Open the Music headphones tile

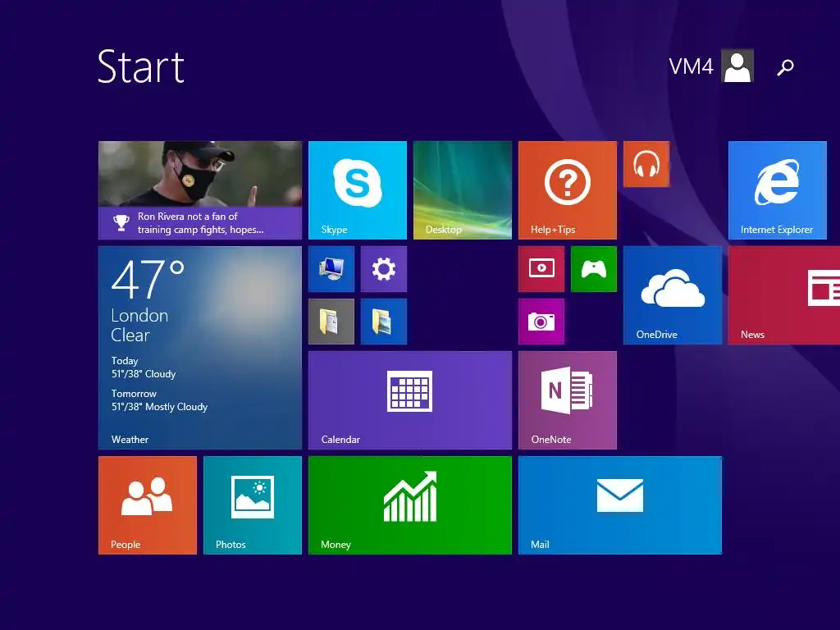tap(646, 164)
